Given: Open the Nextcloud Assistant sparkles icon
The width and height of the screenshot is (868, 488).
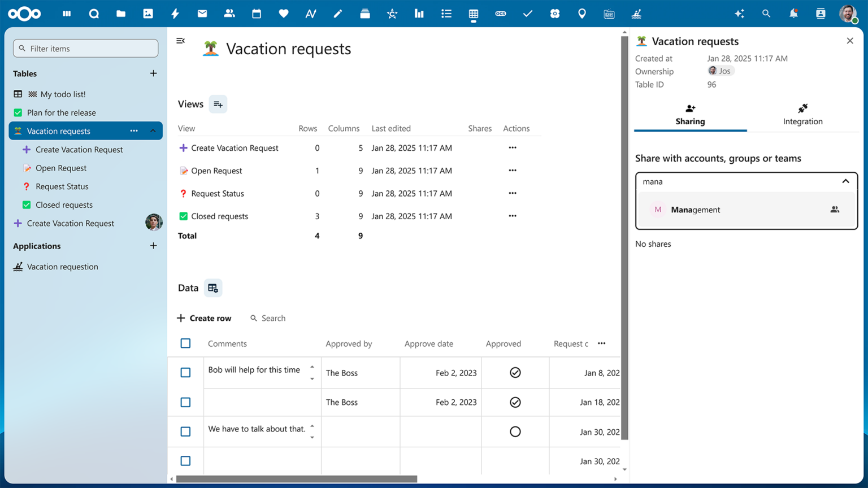Looking at the screenshot, I should 739,14.
